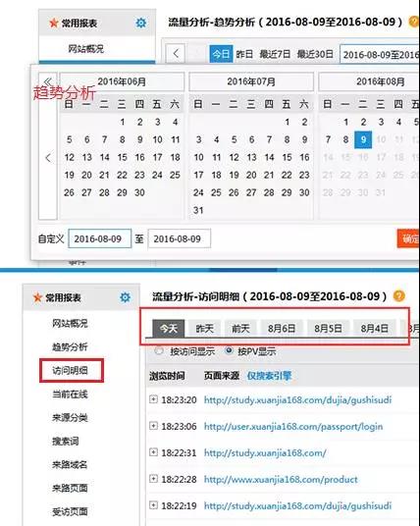420x526 pixels.
Task: Switch to the 8月5日 tab
Action: pyautogui.click(x=328, y=328)
